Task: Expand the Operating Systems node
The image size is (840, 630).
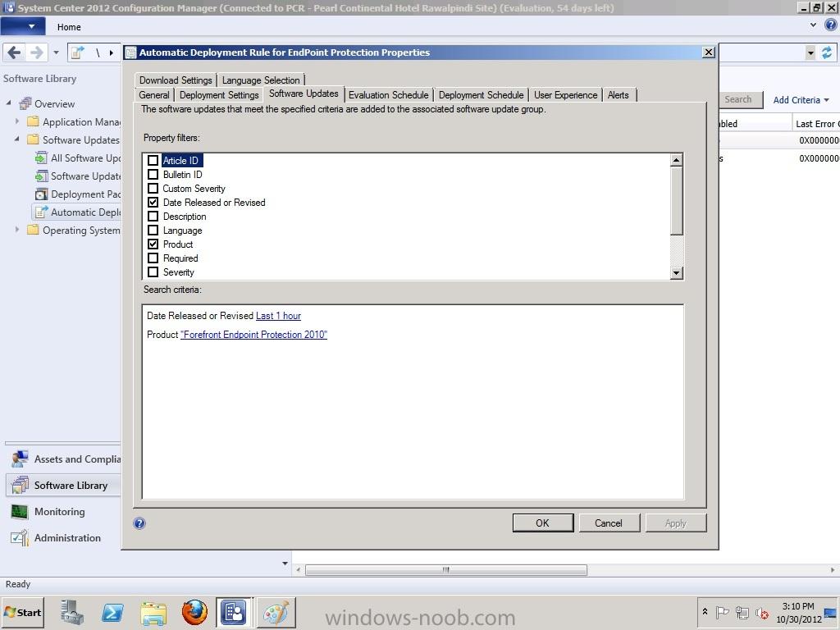Action: [x=17, y=230]
